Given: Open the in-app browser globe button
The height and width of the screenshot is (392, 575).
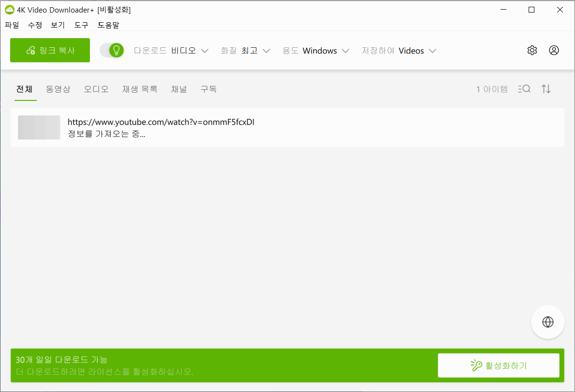Looking at the screenshot, I should pos(548,322).
